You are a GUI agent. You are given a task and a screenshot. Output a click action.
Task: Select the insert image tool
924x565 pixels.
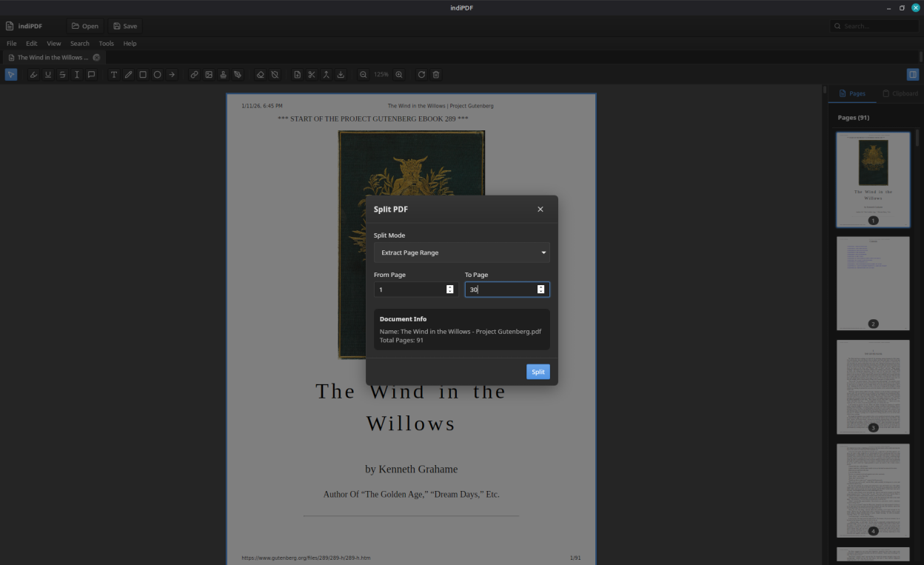coord(209,75)
